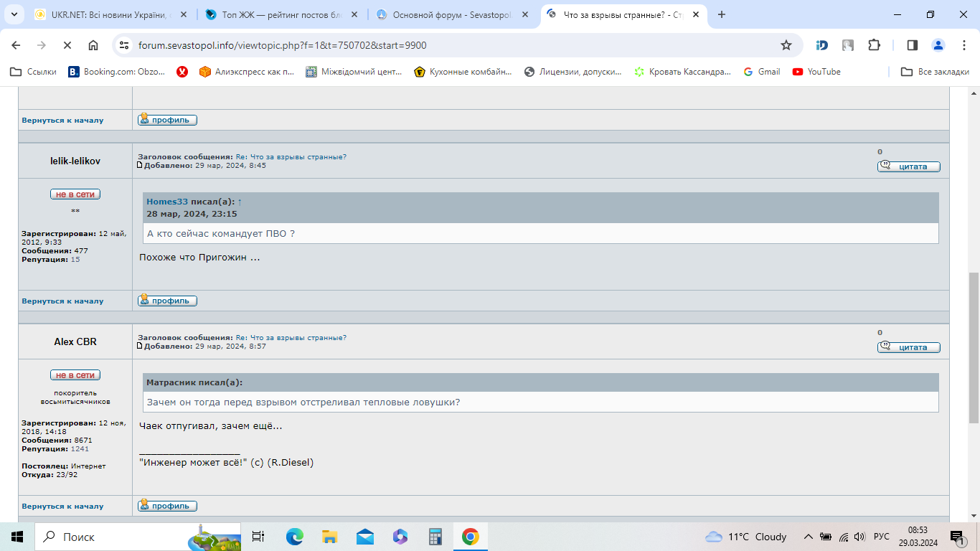The width and height of the screenshot is (980, 551).
Task: Click the Chrome profile avatar icon
Action: (938, 45)
